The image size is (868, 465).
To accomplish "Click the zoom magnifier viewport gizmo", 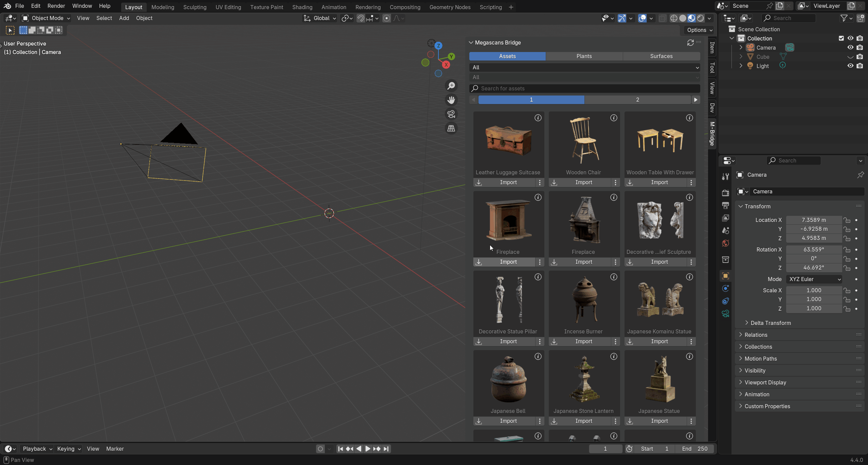I will [451, 86].
